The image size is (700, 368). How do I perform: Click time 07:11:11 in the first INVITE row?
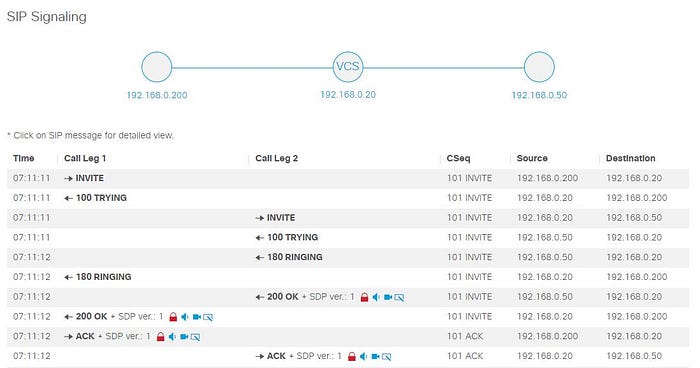[31, 178]
